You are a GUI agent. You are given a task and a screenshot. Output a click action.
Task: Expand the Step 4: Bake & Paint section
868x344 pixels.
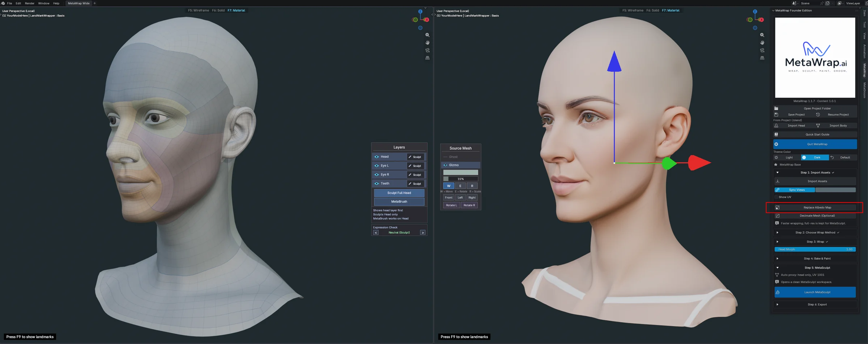coord(778,259)
